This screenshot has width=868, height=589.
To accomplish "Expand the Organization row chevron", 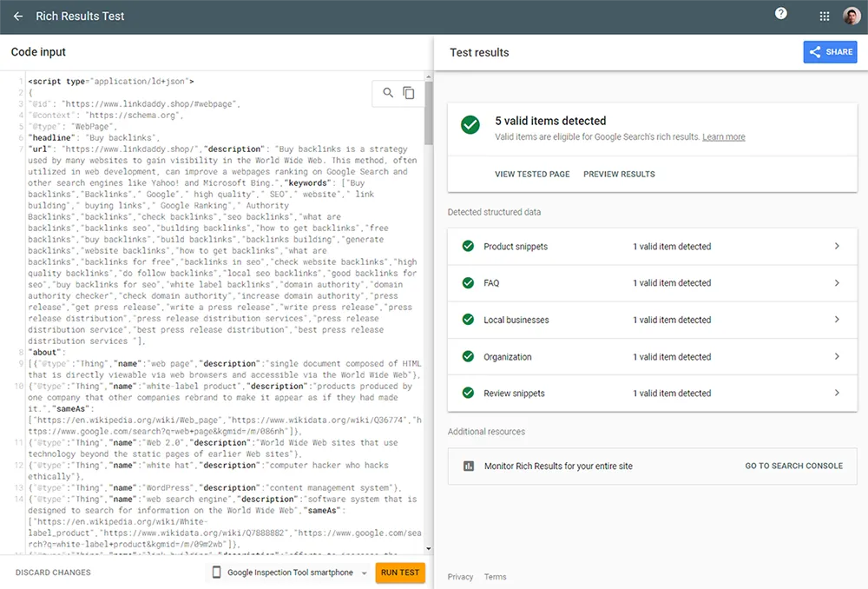I will click(x=837, y=356).
